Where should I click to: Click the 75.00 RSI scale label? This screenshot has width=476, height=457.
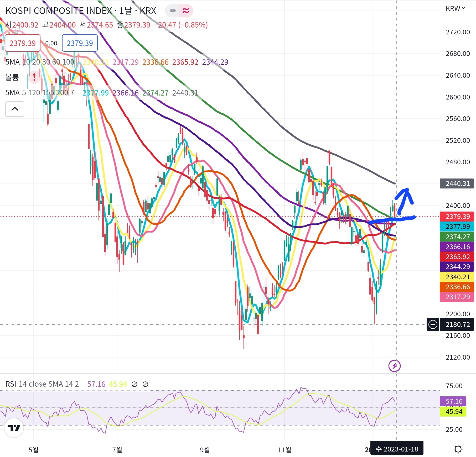click(x=454, y=386)
